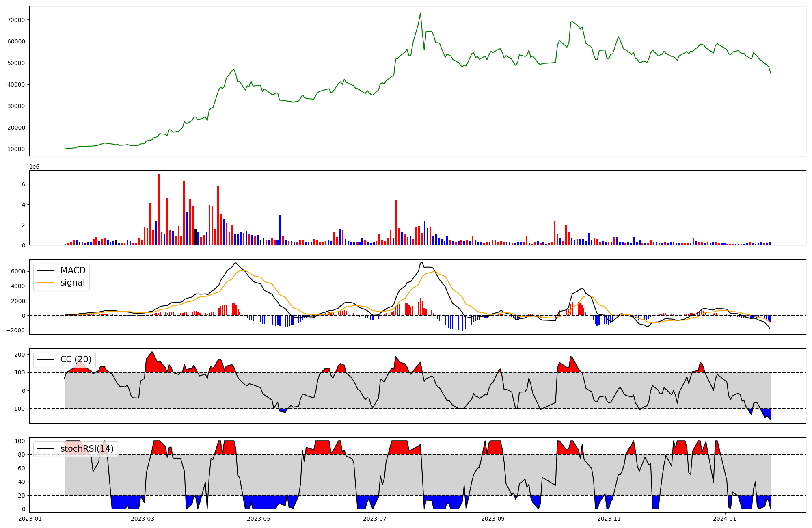This screenshot has height=528, width=812.
Task: Click the orange signal legend line sample
Action: click(45, 283)
